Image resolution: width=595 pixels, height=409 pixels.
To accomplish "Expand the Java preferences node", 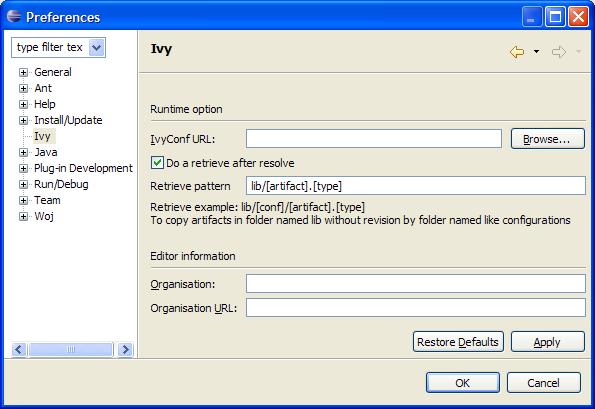I will (x=24, y=152).
